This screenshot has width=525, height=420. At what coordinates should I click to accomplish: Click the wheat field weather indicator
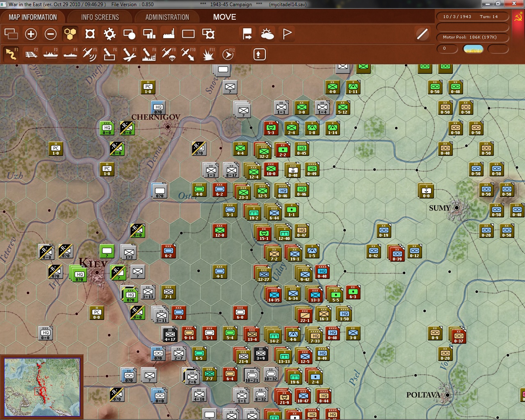click(473, 49)
